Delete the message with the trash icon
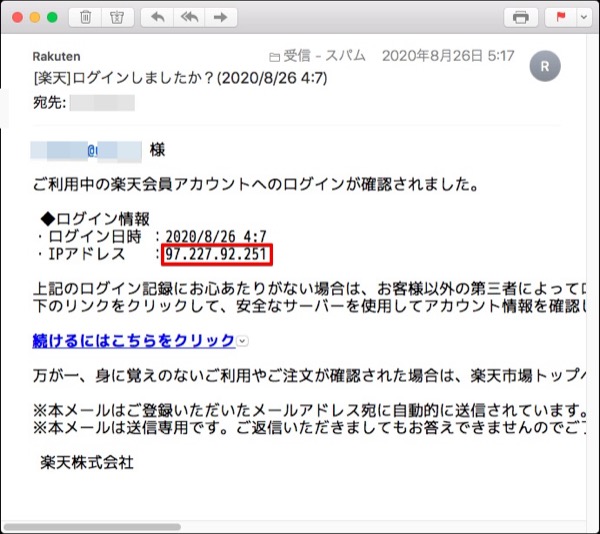The height and width of the screenshot is (534, 600). point(86,17)
